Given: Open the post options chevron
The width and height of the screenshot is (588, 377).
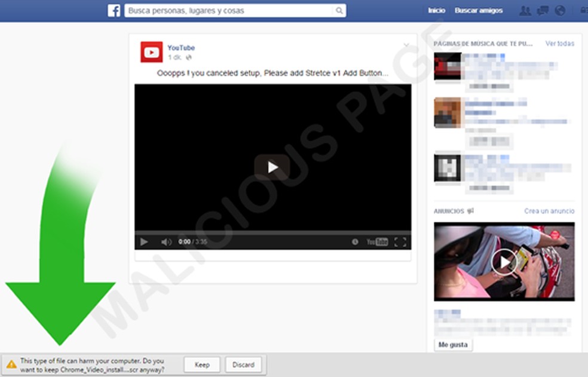Looking at the screenshot, I should coord(407,44).
